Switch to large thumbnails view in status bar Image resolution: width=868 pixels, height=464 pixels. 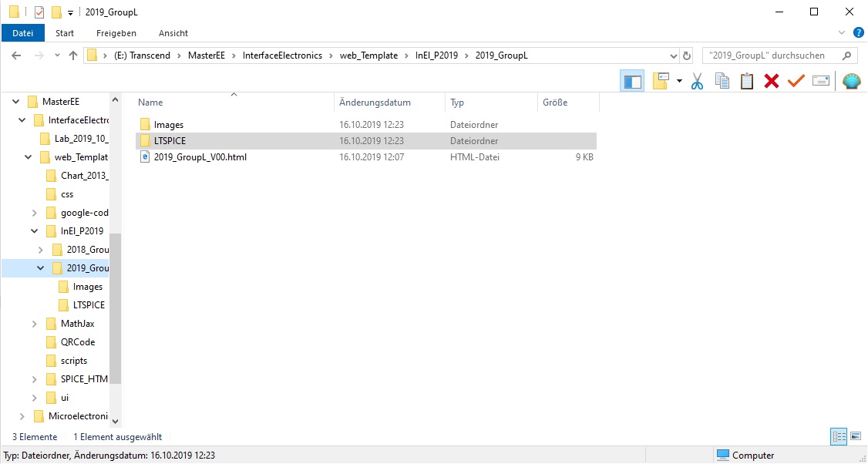point(856,437)
